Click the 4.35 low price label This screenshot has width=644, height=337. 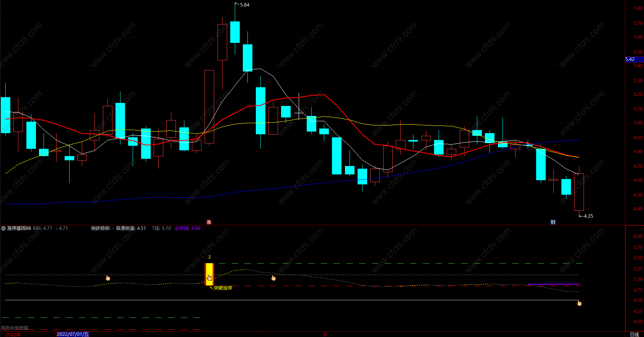589,216
